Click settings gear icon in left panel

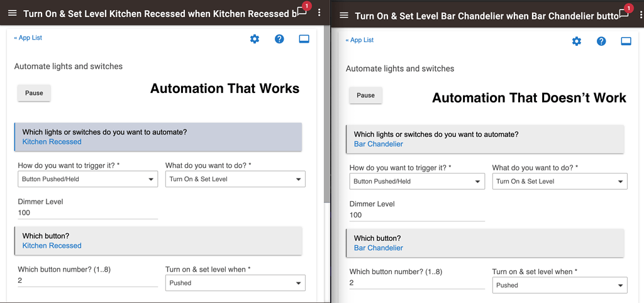point(255,39)
